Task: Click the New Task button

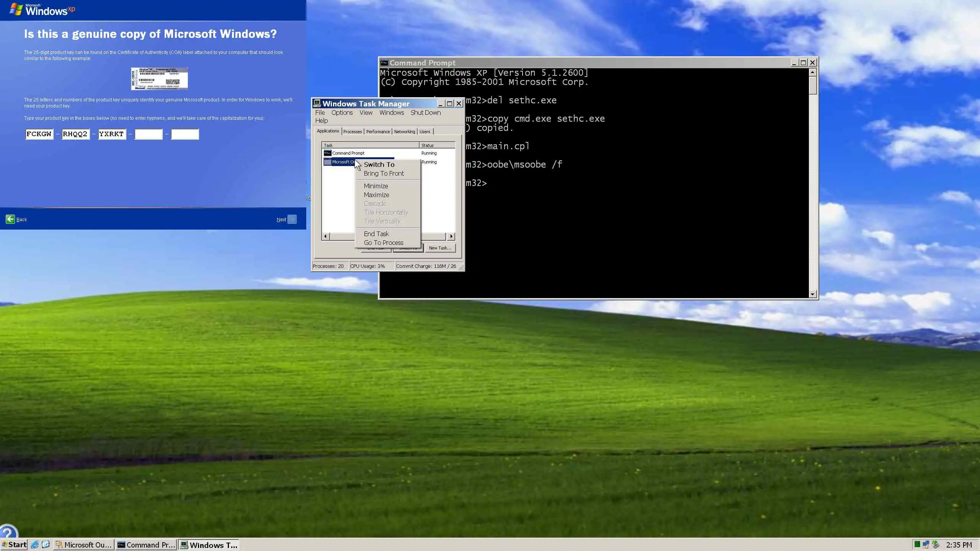Action: [440, 248]
